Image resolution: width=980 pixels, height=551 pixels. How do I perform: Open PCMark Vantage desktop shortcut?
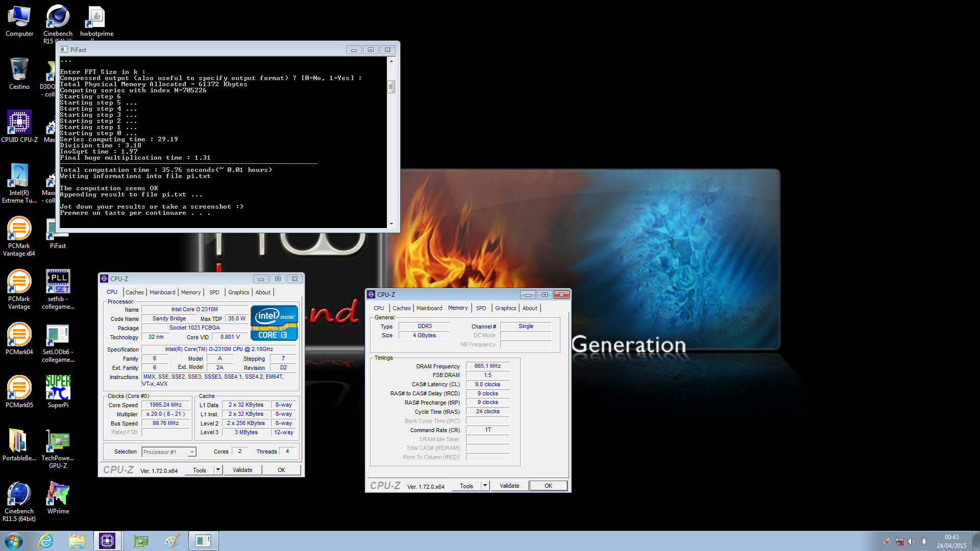tap(19, 290)
